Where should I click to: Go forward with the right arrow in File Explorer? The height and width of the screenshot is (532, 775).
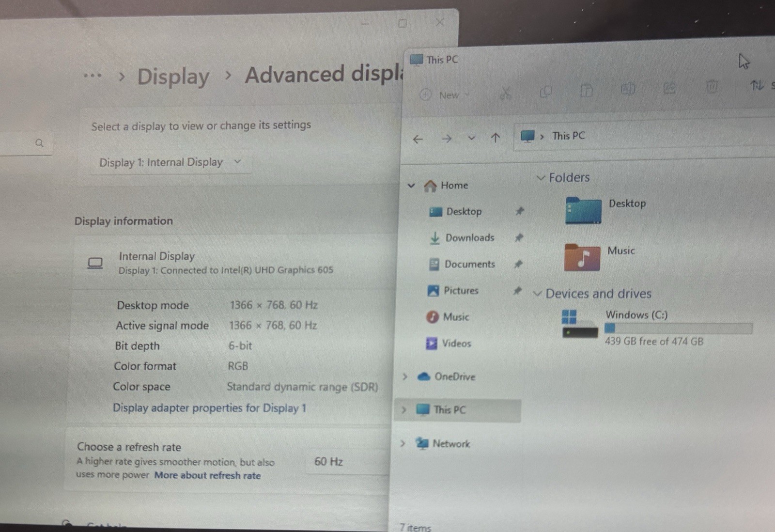pyautogui.click(x=447, y=139)
